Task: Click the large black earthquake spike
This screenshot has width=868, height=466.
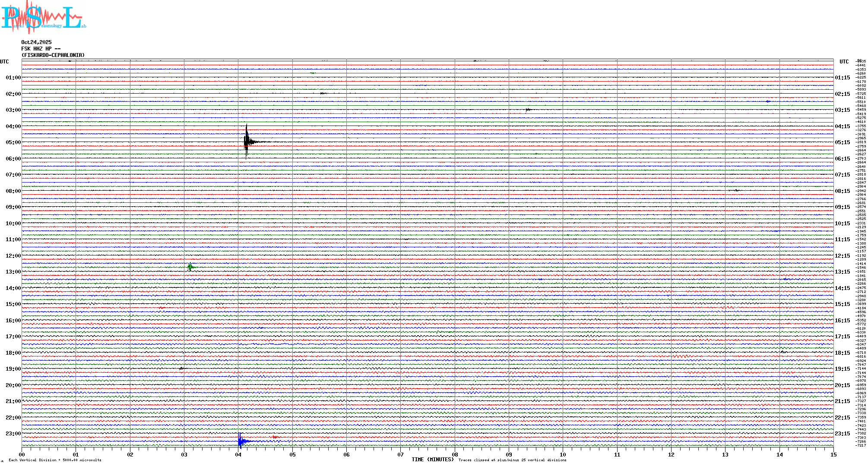Action: (x=247, y=142)
